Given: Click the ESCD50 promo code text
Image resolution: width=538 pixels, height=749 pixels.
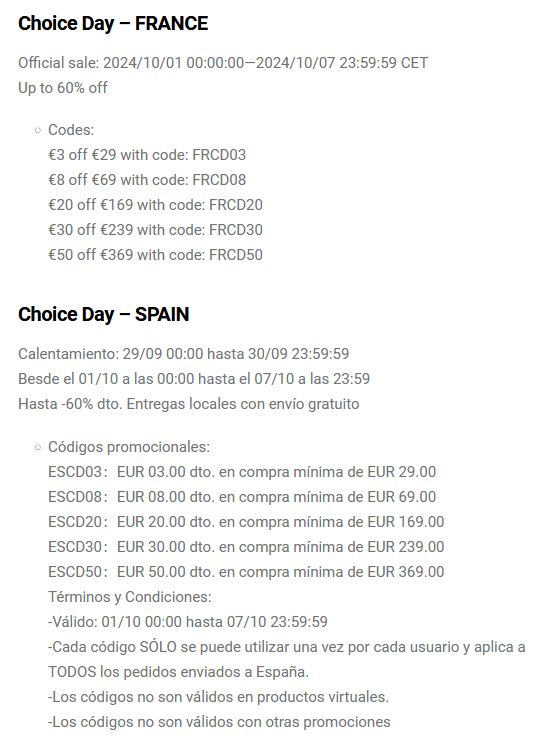Looking at the screenshot, I should coord(75,572).
